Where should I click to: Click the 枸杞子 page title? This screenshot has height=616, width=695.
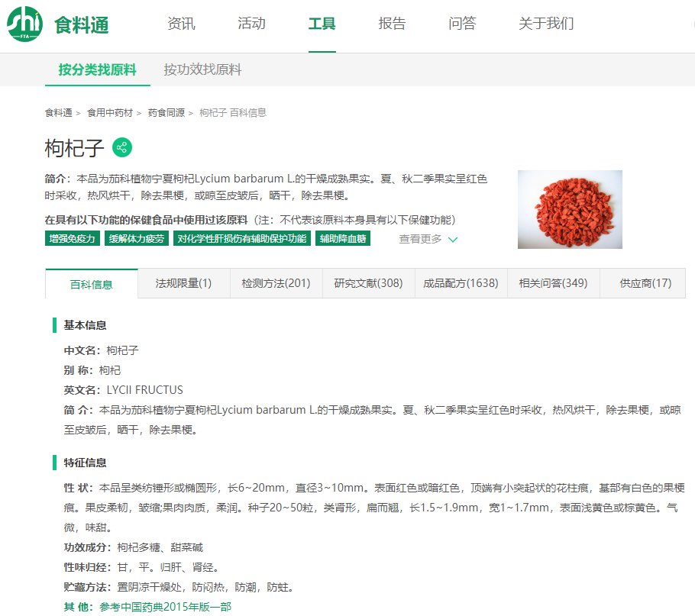(x=74, y=148)
